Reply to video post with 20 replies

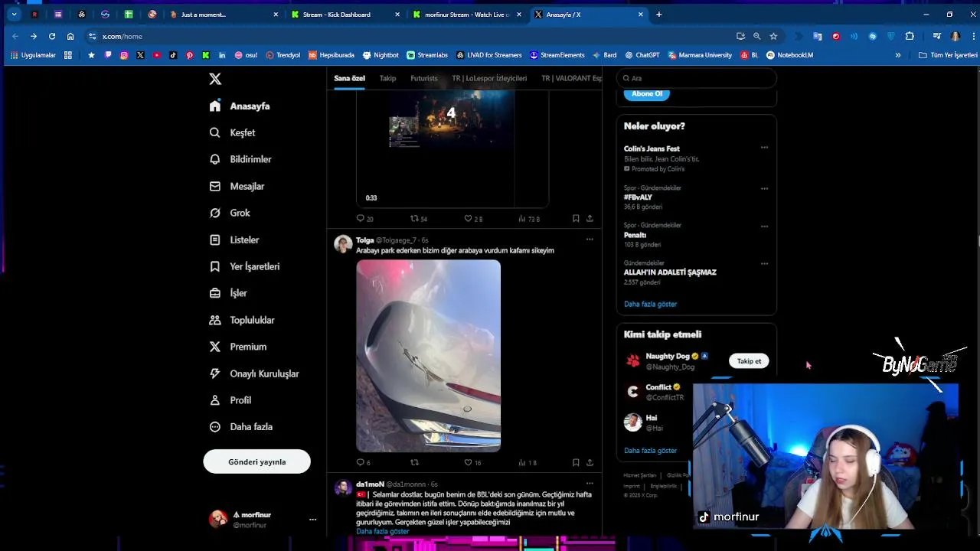coord(364,219)
